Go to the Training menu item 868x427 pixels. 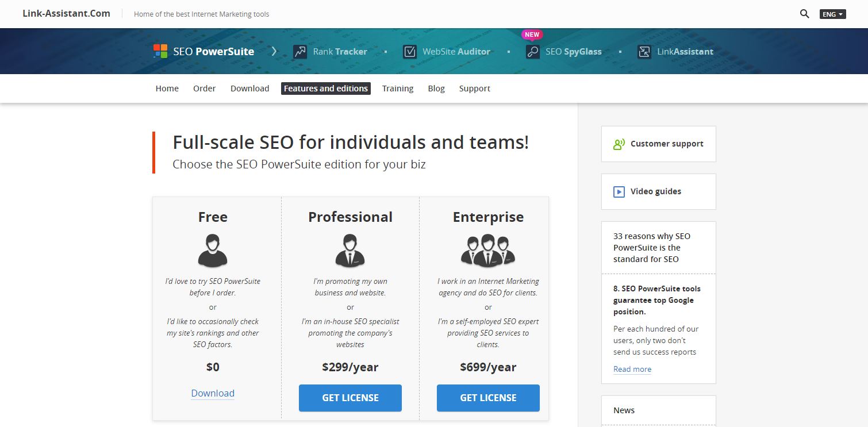coord(398,89)
